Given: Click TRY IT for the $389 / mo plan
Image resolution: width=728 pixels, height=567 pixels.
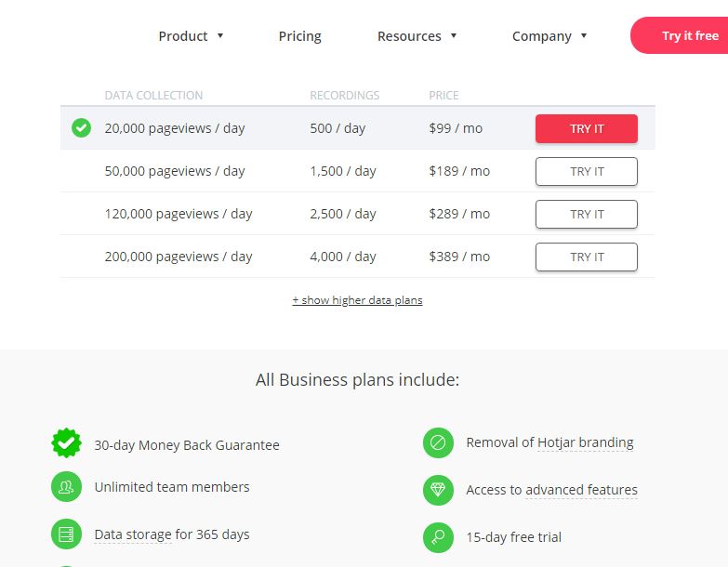Looking at the screenshot, I should (587, 257).
